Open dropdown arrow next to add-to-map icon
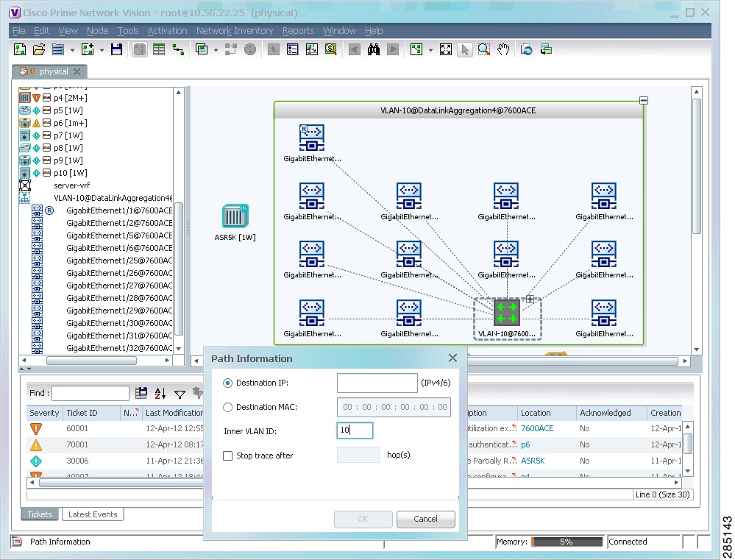 pyautogui.click(x=102, y=50)
